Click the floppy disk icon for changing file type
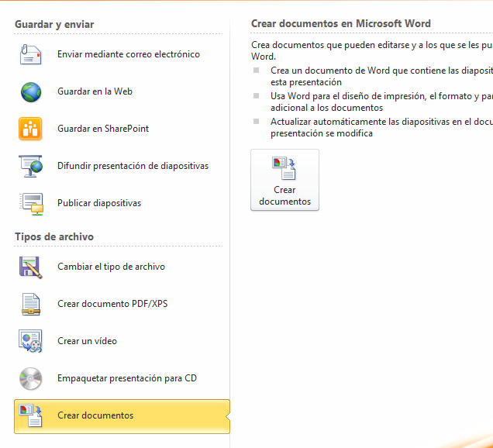 point(30,267)
